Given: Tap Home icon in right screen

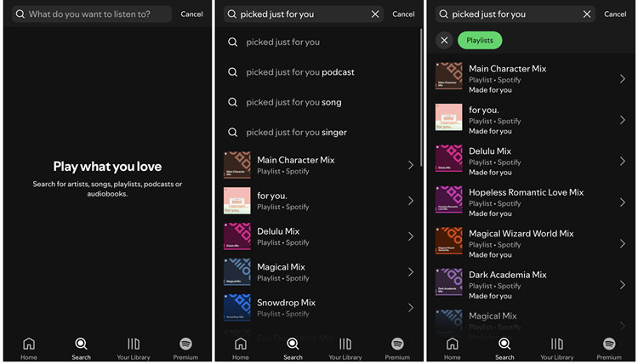Looking at the screenshot, I should pyautogui.click(x=452, y=344).
